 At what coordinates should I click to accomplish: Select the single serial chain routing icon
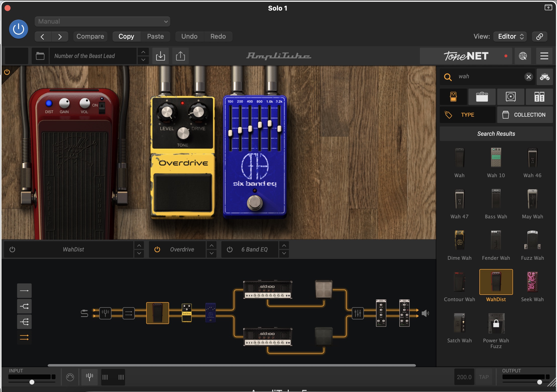(x=24, y=291)
